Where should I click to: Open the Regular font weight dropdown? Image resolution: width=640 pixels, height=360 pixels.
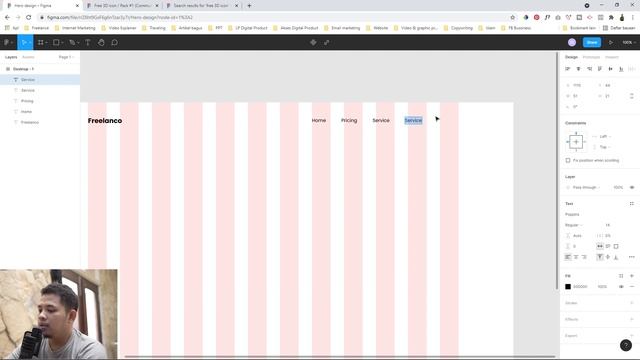point(573,225)
